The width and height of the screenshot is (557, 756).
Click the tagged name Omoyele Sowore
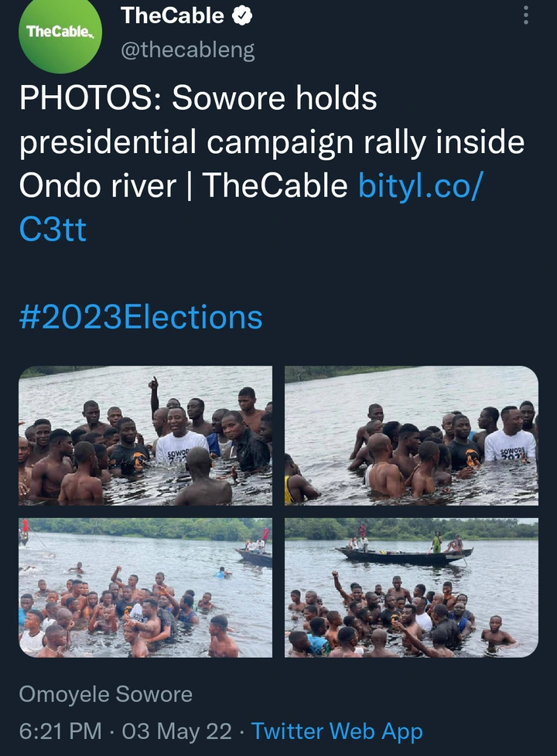click(x=104, y=694)
